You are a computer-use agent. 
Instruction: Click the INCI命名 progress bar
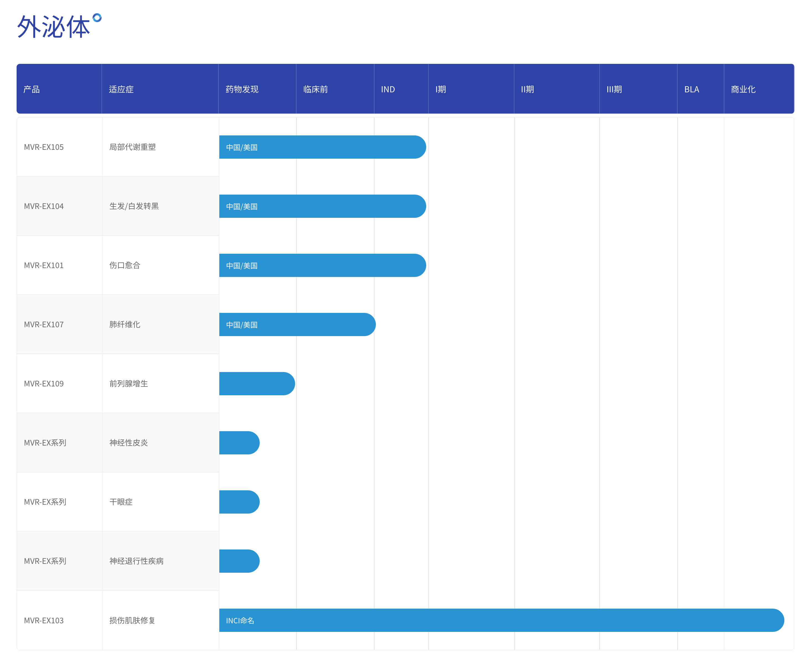502,620
